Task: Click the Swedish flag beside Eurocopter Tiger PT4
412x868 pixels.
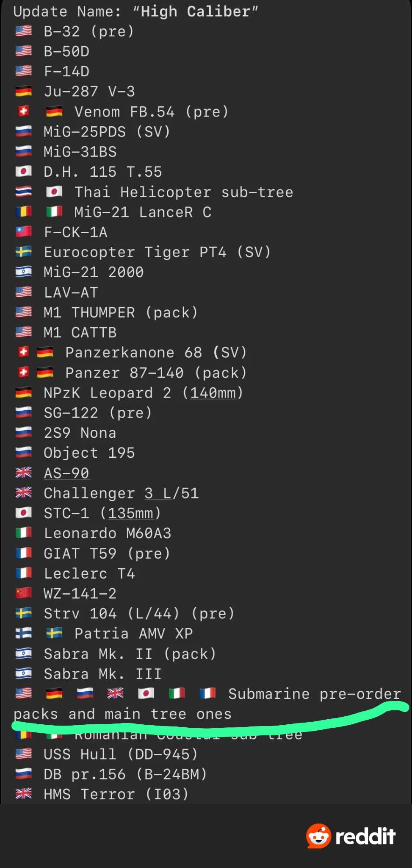Action: click(x=24, y=252)
